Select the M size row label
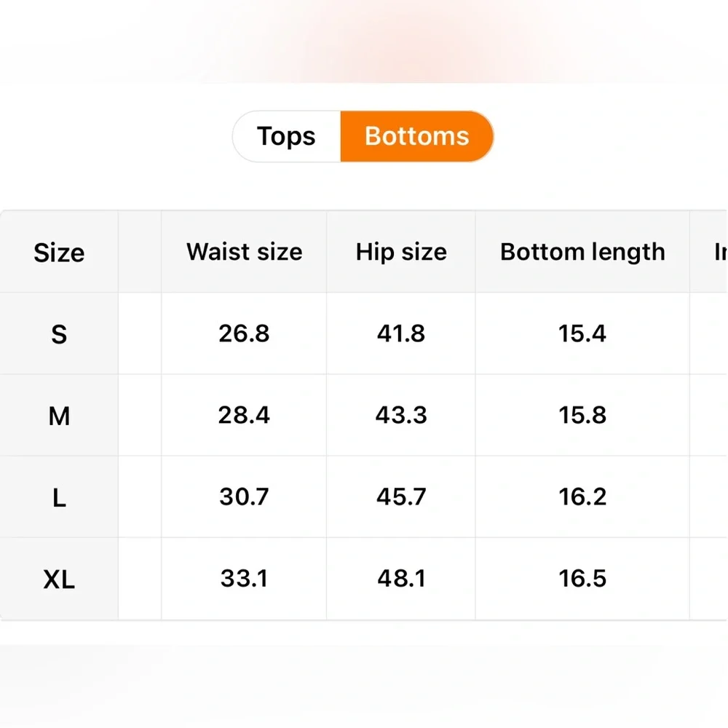This screenshot has width=728, height=728. (x=59, y=416)
